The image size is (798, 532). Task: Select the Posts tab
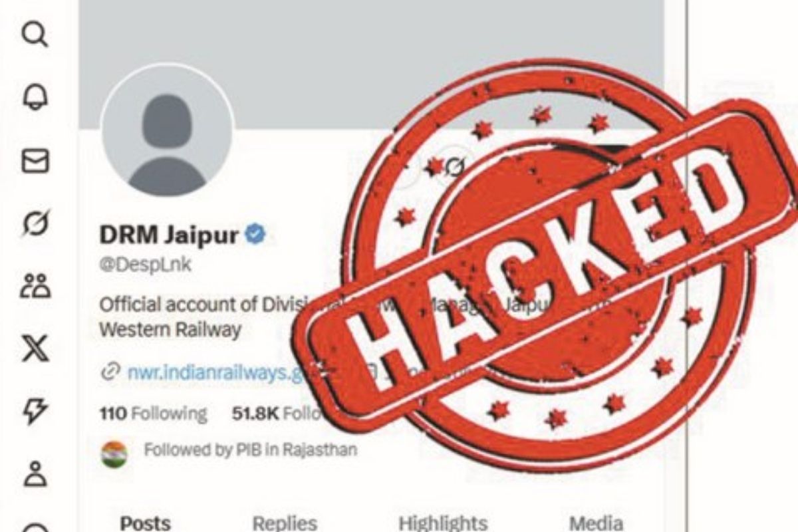pyautogui.click(x=145, y=523)
